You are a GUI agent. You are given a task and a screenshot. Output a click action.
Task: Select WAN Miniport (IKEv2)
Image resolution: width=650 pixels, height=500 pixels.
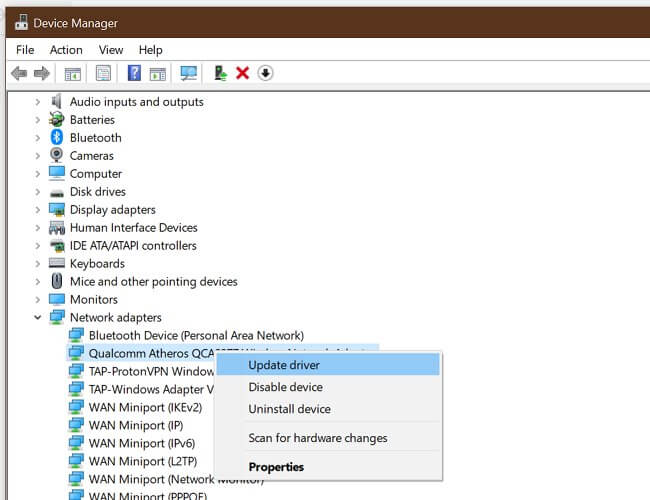145,407
